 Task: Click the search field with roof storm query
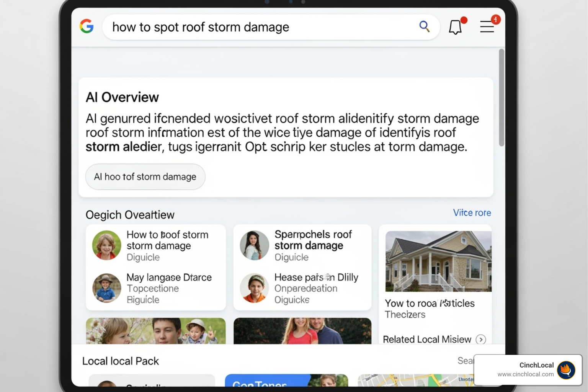[260, 27]
